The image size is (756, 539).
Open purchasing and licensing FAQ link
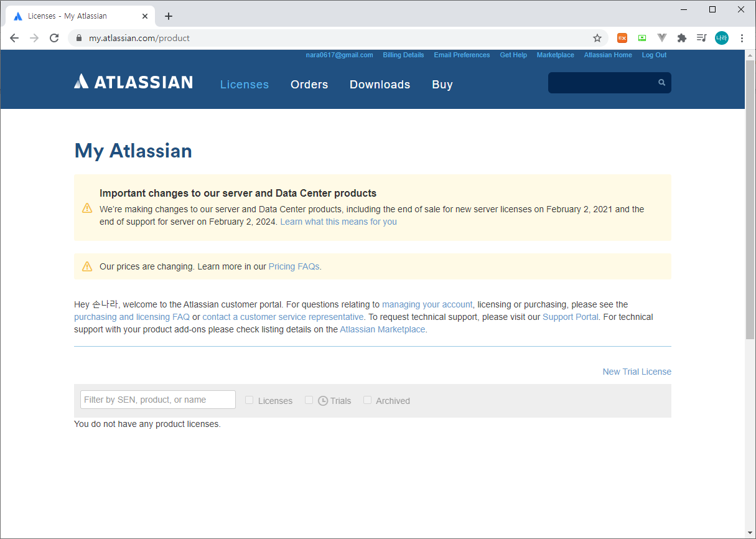(132, 317)
